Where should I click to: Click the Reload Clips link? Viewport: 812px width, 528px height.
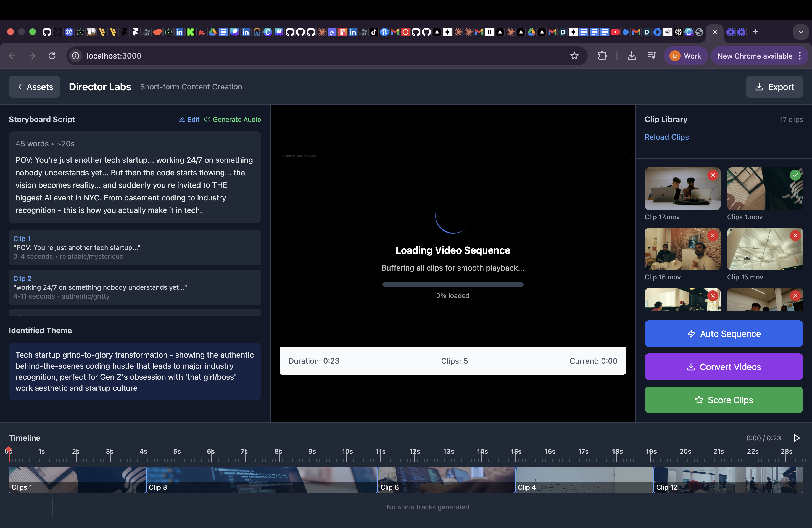[666, 137]
